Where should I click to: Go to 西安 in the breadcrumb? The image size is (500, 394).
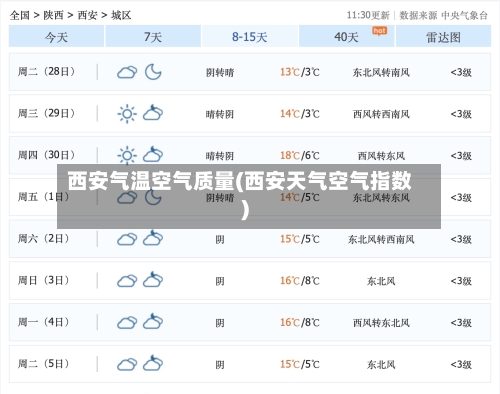[x=87, y=15]
